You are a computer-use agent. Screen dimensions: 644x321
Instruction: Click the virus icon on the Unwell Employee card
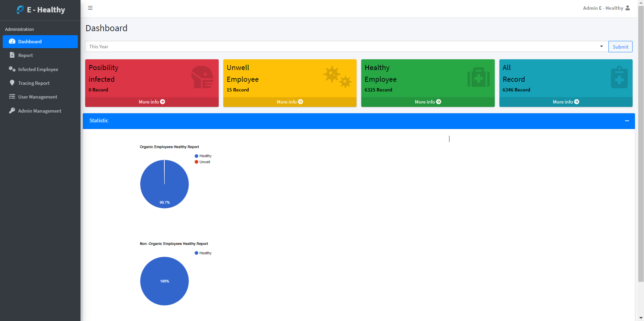[337, 77]
